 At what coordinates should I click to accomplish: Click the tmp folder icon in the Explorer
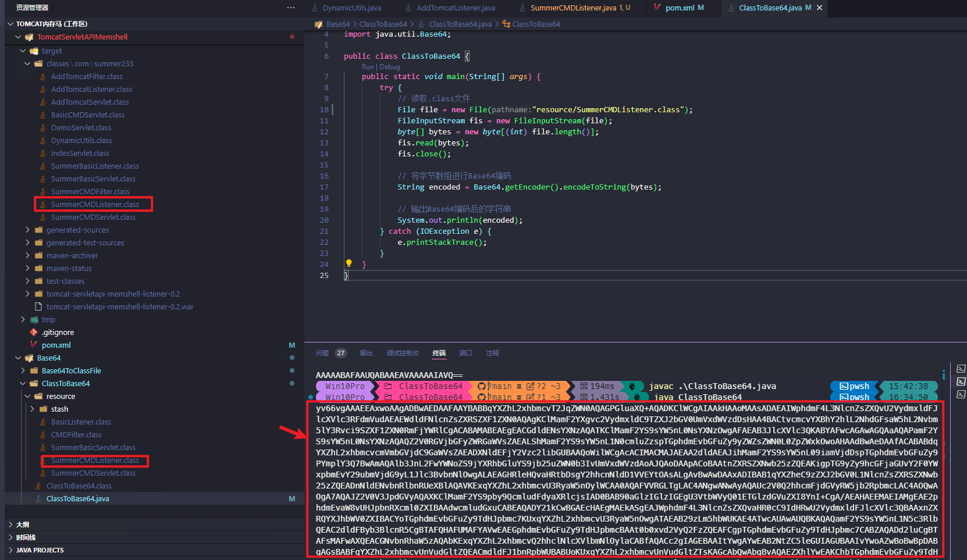click(x=34, y=319)
